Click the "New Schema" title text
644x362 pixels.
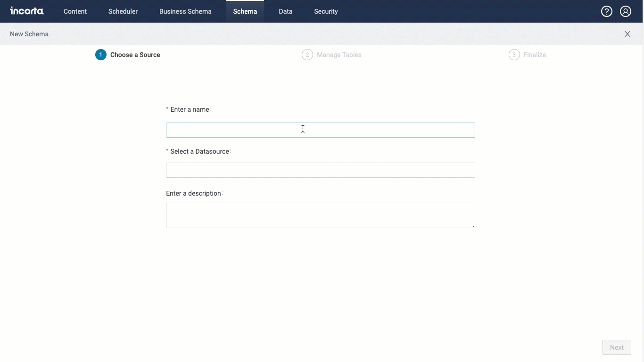point(29,34)
